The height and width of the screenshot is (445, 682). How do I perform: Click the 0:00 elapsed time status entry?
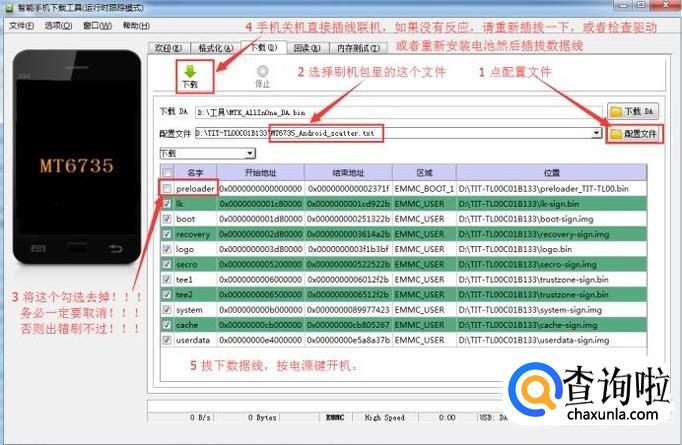click(x=447, y=417)
